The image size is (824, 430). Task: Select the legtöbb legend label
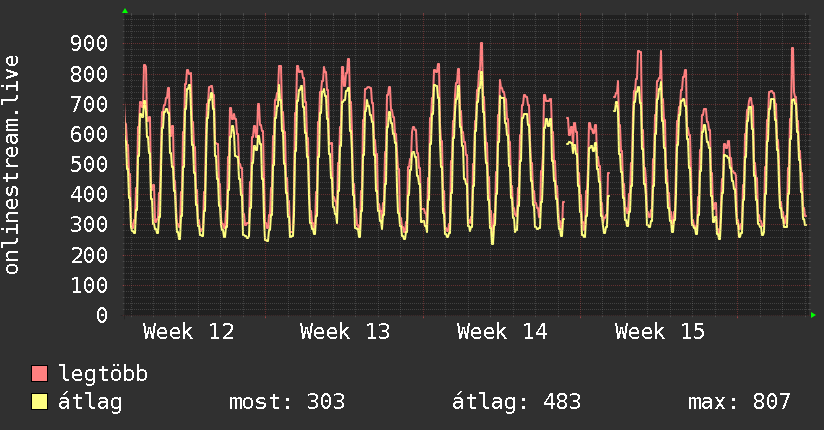(103, 374)
